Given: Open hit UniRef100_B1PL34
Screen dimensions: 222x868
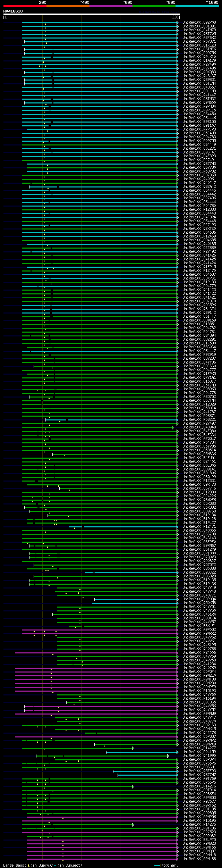Looking at the screenshot, I should 199,515.
